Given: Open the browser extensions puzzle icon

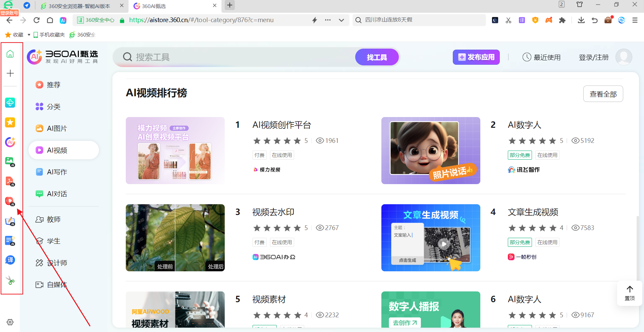Looking at the screenshot, I should point(562,20).
